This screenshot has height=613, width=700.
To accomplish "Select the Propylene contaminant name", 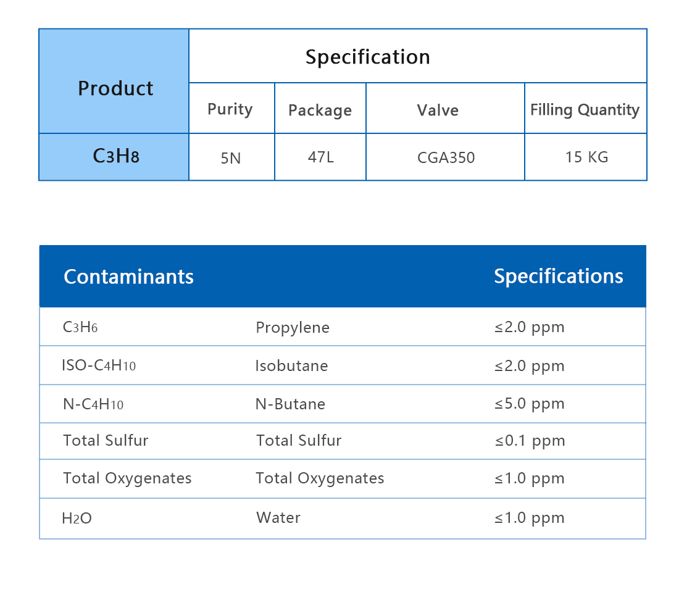I will click(x=293, y=327).
